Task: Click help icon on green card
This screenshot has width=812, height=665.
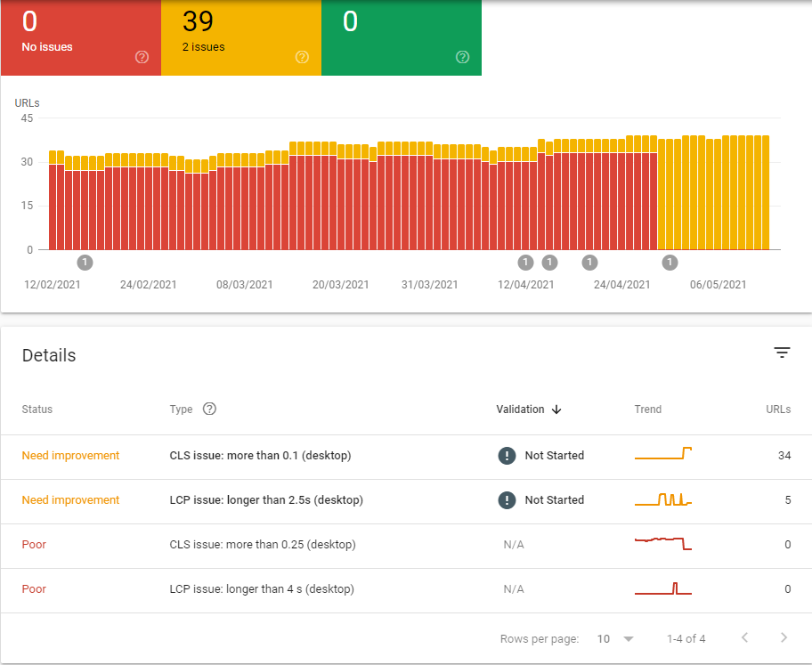Action: [x=462, y=57]
